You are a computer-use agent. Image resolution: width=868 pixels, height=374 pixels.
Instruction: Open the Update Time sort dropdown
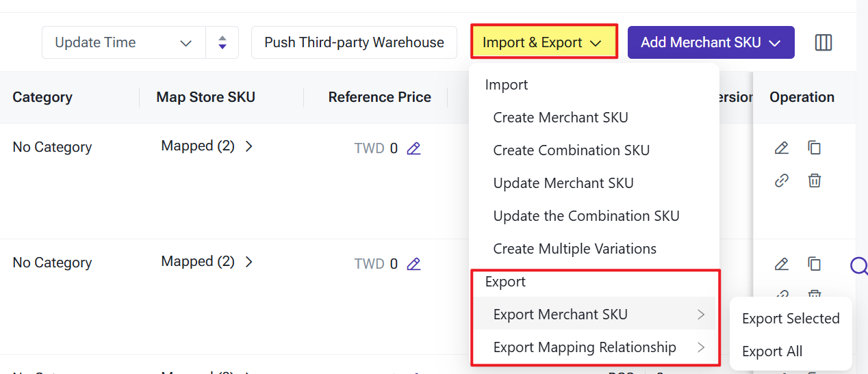(124, 42)
